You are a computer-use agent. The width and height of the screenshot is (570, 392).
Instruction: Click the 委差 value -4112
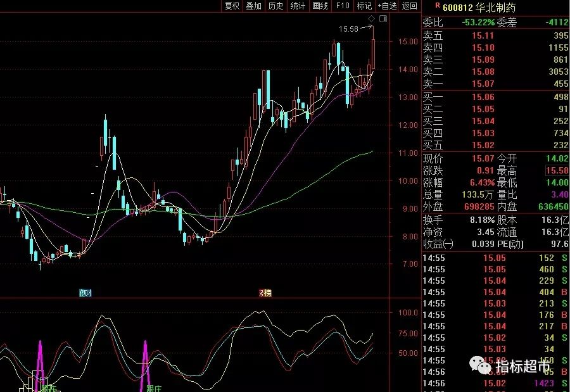pyautogui.click(x=557, y=23)
